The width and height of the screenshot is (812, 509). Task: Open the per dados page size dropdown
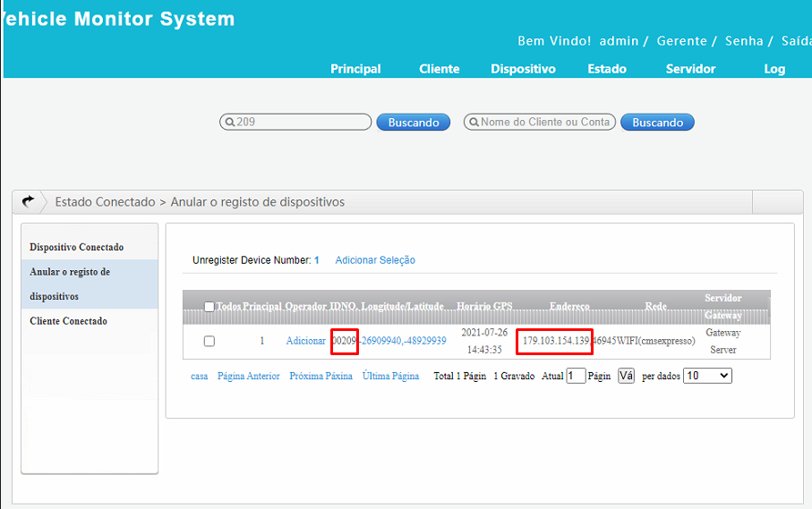(706, 376)
